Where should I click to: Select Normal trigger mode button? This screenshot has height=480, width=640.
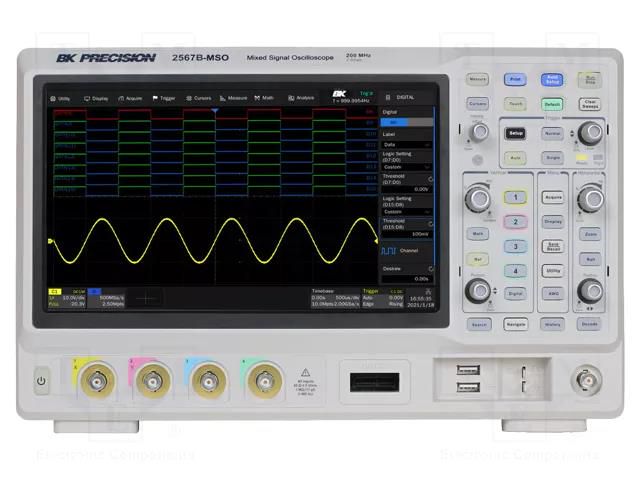click(552, 133)
